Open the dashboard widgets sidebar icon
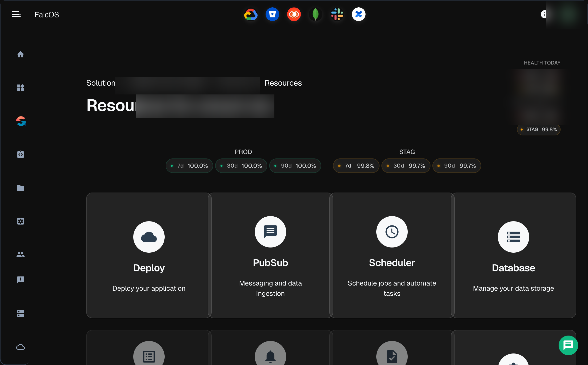588x365 pixels. pos(21,88)
